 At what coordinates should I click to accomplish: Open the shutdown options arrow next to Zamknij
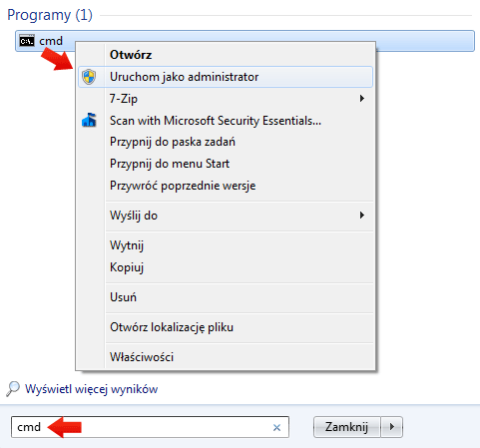pyautogui.click(x=392, y=427)
